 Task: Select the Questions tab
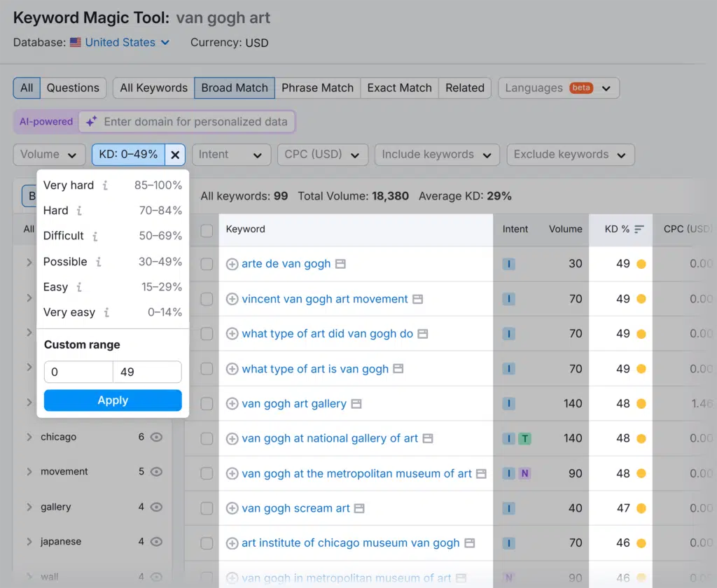(73, 87)
